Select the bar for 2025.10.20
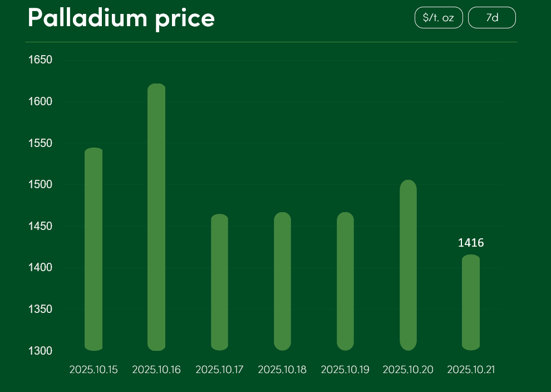This screenshot has width=551, height=392. (408, 265)
